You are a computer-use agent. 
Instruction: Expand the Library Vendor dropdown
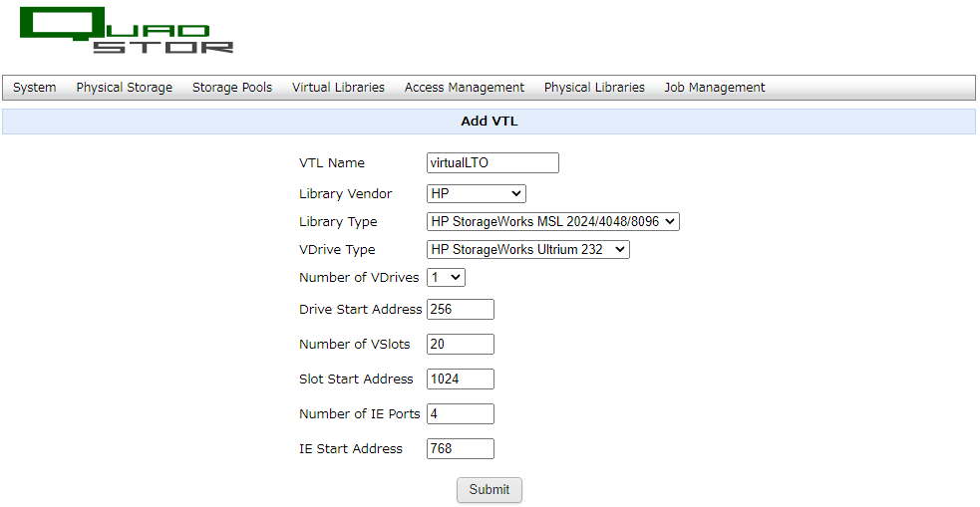(477, 193)
